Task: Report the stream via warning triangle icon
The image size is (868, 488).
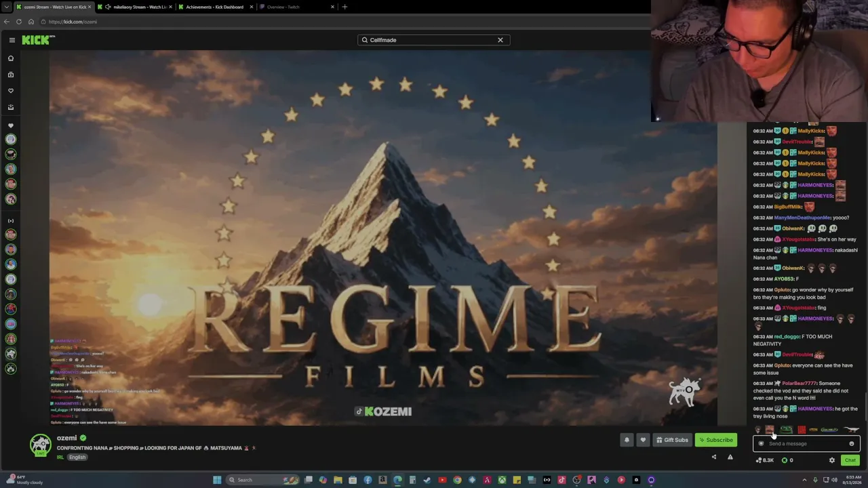Action: click(x=730, y=457)
